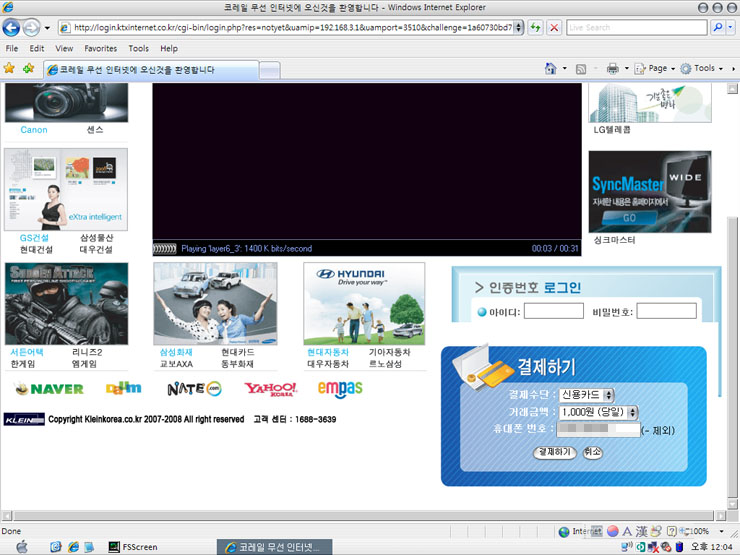Screen dimensions: 740x555
Task: Open the Canon link
Action: (x=34, y=130)
